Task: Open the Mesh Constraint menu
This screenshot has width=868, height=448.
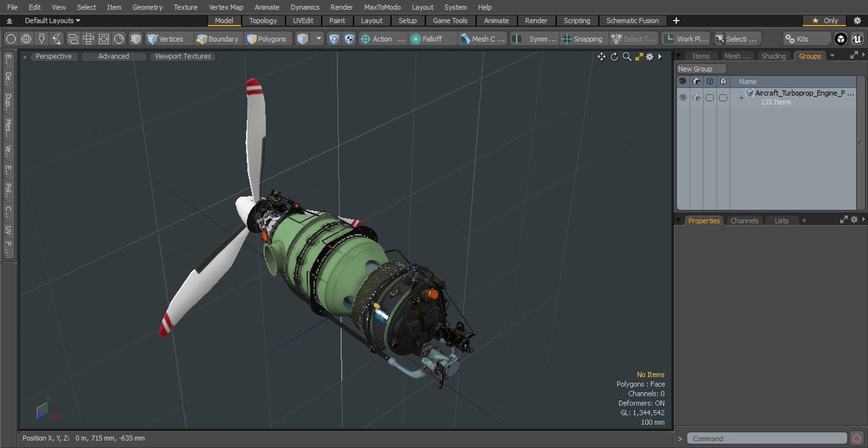Action: click(x=482, y=39)
